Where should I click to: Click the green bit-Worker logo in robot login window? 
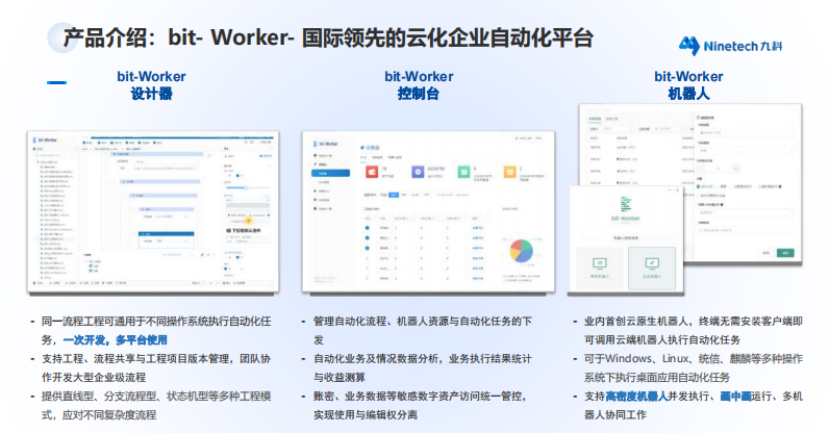[625, 209]
